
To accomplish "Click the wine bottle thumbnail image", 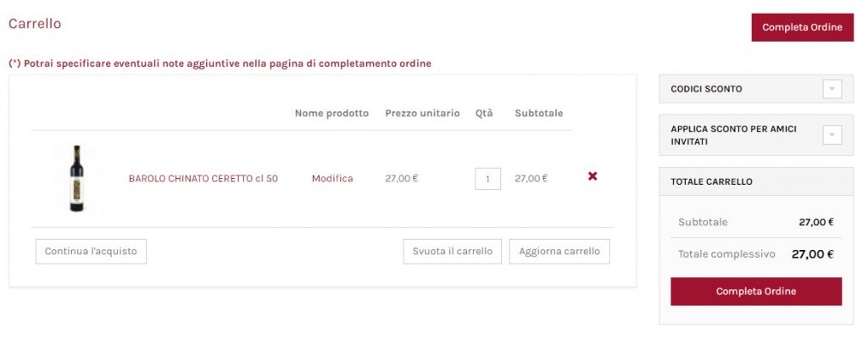I will 77,178.
